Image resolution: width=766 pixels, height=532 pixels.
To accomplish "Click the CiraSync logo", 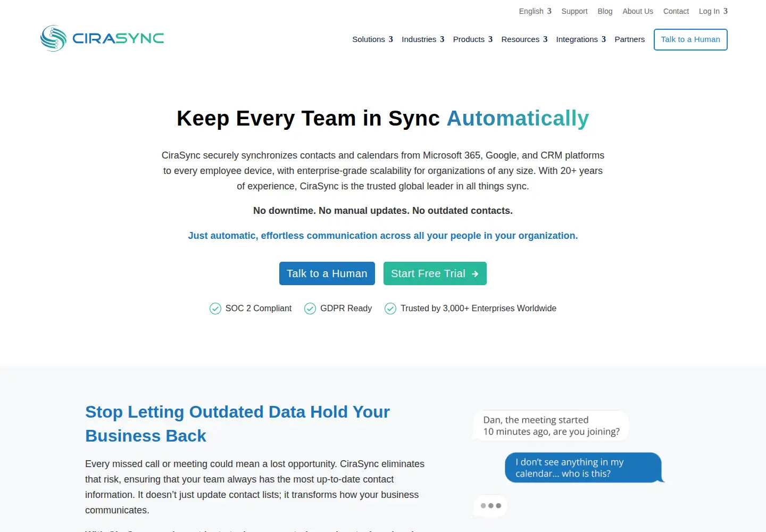I will [102, 38].
